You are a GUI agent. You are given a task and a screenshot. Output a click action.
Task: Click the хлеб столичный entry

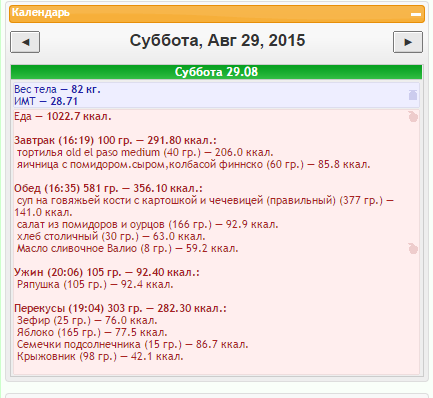pyautogui.click(x=111, y=236)
